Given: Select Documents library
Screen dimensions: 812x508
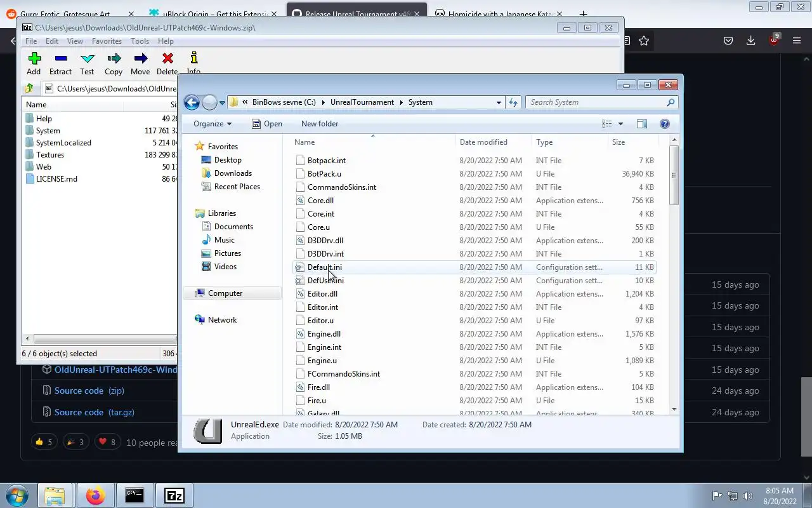Looking at the screenshot, I should pyautogui.click(x=233, y=227).
